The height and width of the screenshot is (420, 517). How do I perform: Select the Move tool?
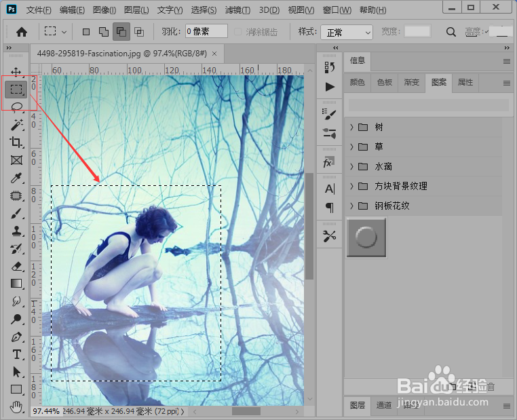(x=16, y=71)
